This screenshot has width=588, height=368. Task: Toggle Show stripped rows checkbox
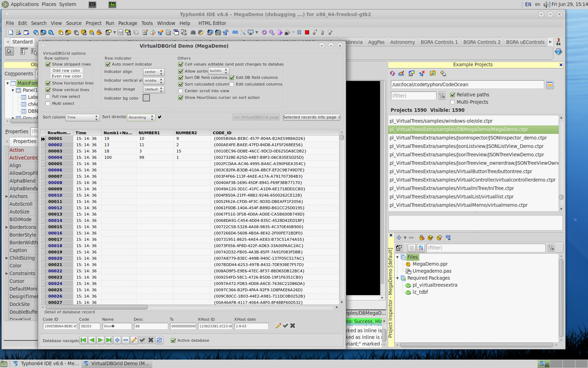pyautogui.click(x=48, y=64)
